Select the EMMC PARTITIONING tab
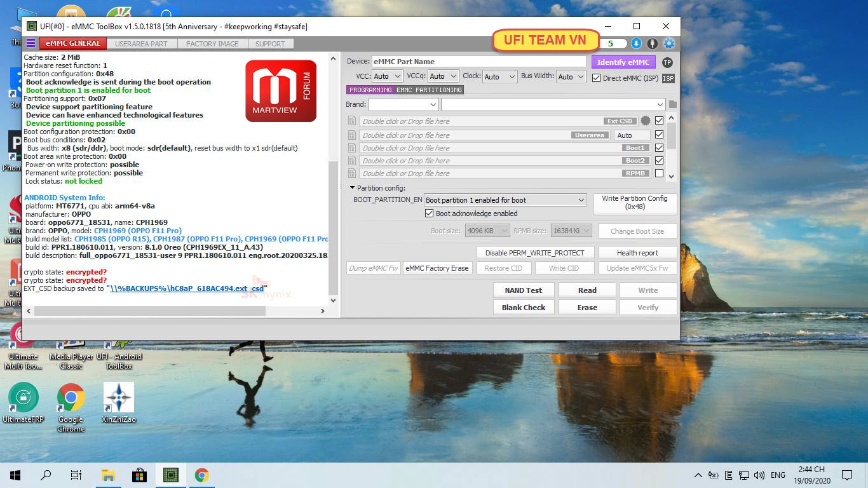The width and height of the screenshot is (868, 488). point(429,90)
